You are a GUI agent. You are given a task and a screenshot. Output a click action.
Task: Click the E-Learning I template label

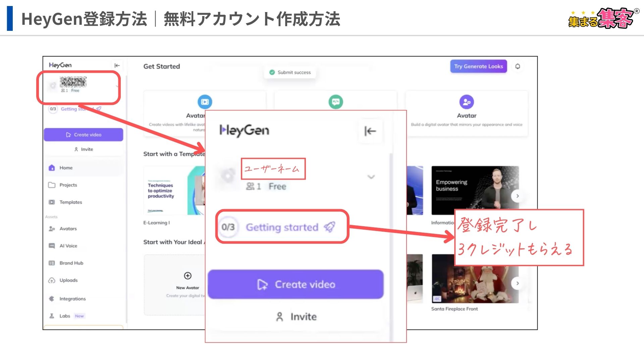tap(157, 223)
